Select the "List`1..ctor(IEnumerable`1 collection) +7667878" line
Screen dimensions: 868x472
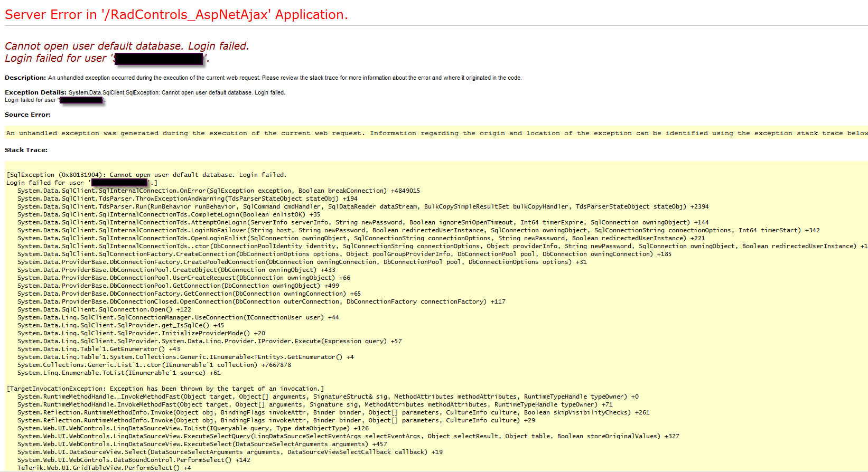(x=154, y=365)
